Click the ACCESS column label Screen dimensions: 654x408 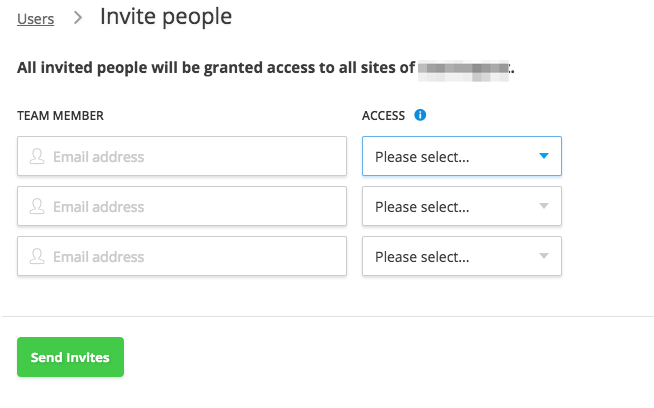pos(383,116)
